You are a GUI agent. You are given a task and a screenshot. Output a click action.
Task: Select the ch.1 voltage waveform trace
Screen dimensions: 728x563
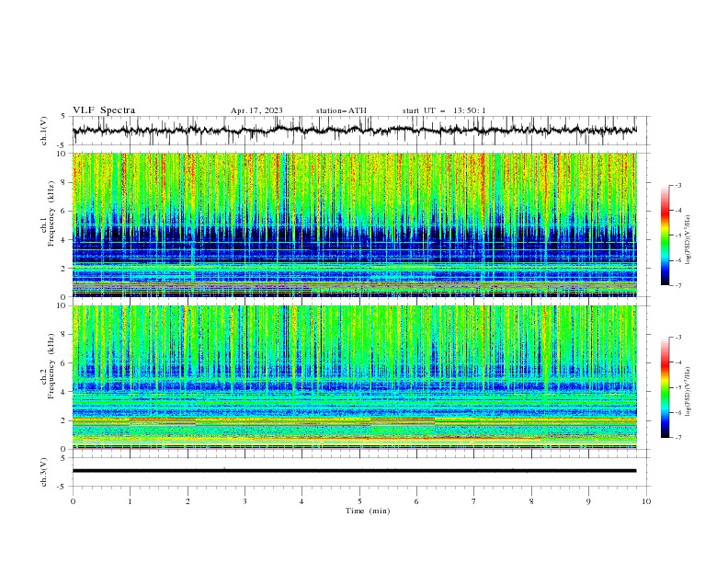tap(354, 131)
